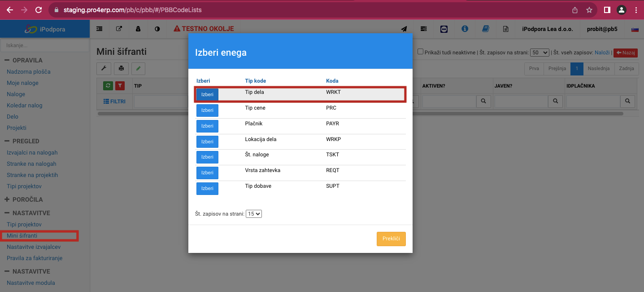Click the green refresh icon in table header
The width and height of the screenshot is (644, 292).
[x=108, y=85]
